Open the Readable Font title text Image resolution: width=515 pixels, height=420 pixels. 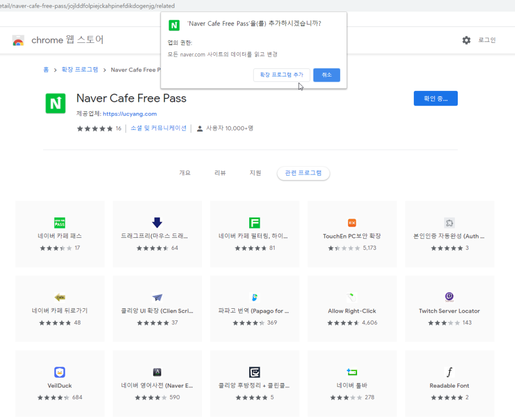(450, 385)
